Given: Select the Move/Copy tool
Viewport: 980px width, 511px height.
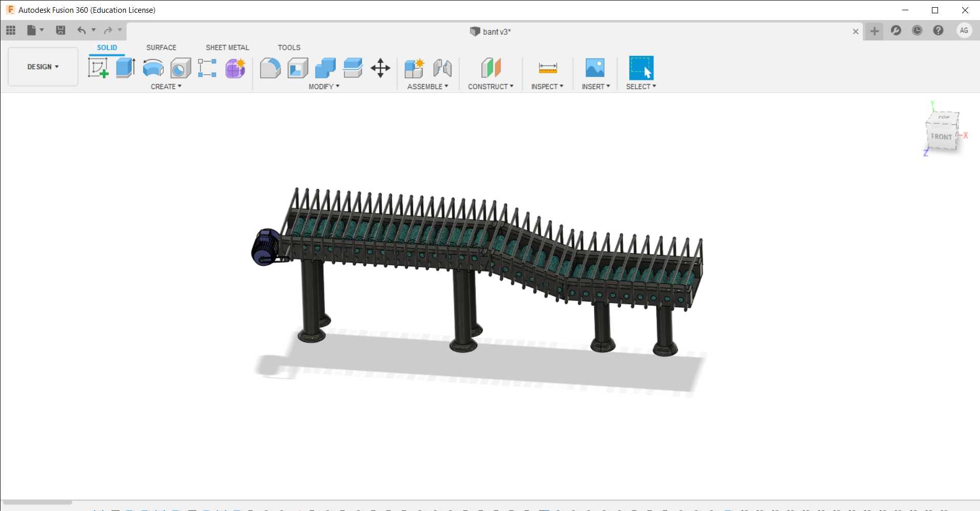Looking at the screenshot, I should point(380,68).
